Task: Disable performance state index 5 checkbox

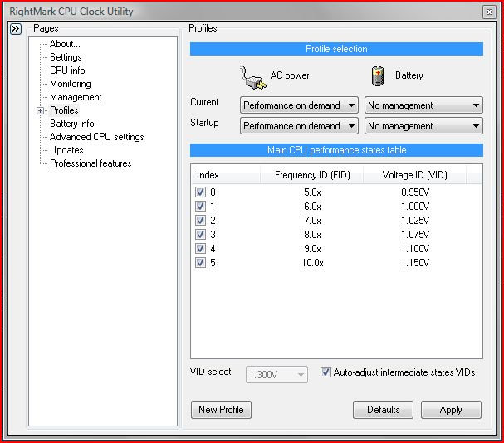Action: 201,263
